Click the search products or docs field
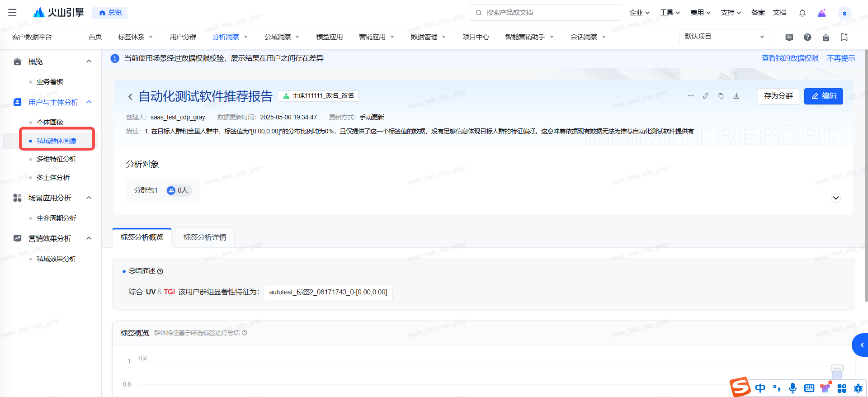The image size is (868, 397). (x=545, y=13)
